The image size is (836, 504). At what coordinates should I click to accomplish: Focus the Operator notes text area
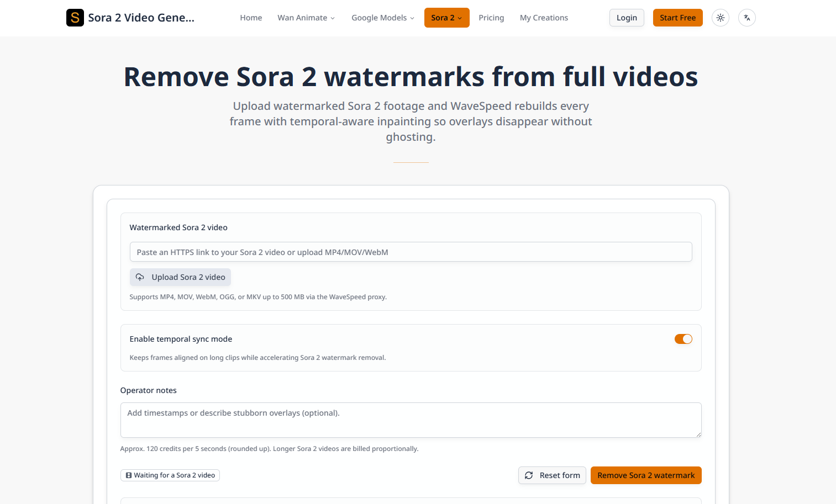point(411,420)
